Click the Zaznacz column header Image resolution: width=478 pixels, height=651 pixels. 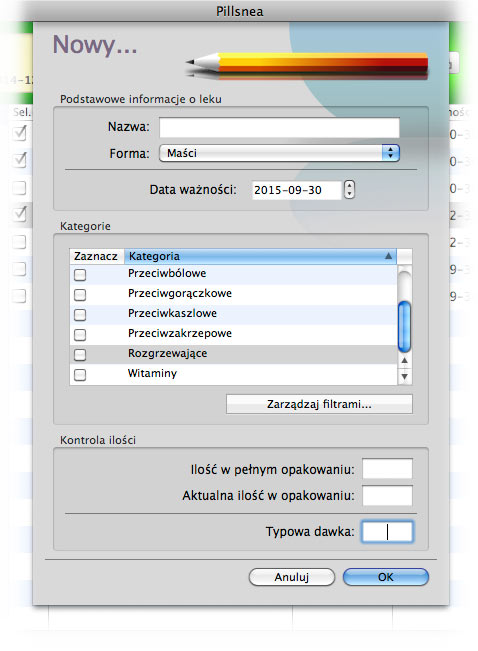click(x=97, y=256)
